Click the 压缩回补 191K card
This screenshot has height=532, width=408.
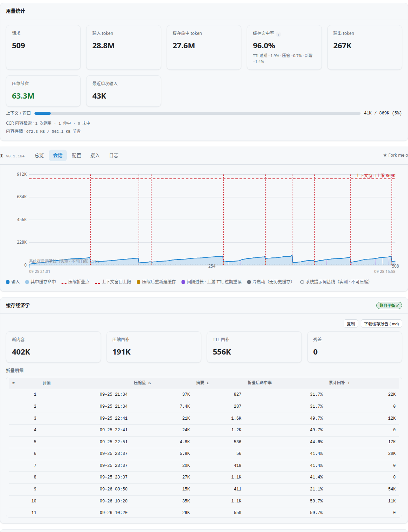[x=154, y=347]
